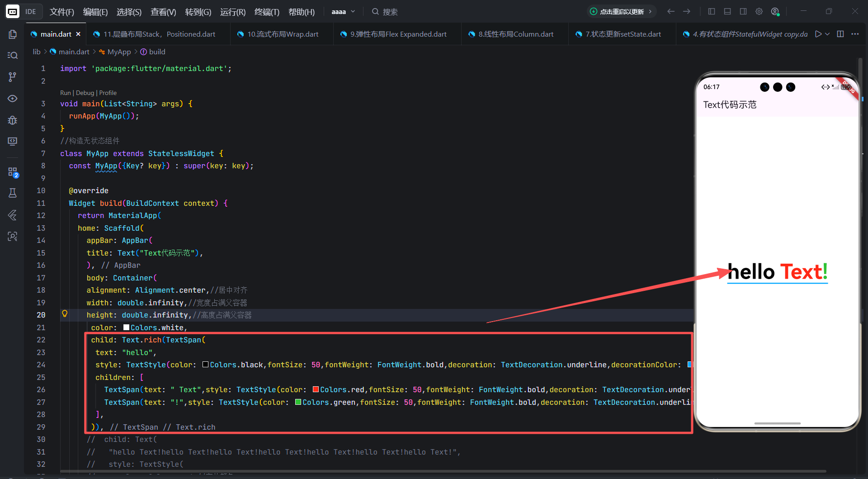868x479 pixels.
Task: Switch to 9.弹性布局Flex Expanded.dart tab
Action: (x=398, y=34)
